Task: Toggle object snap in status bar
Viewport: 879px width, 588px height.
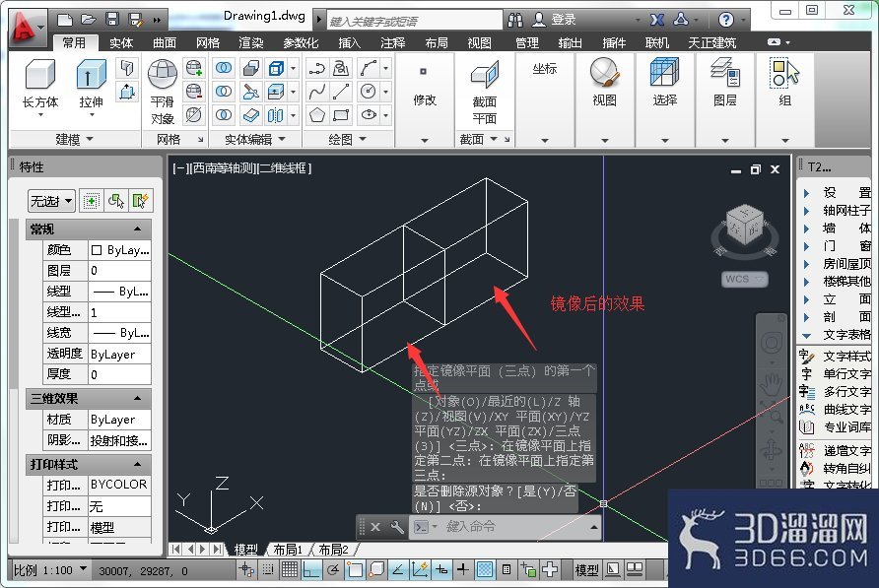Action: (x=355, y=570)
